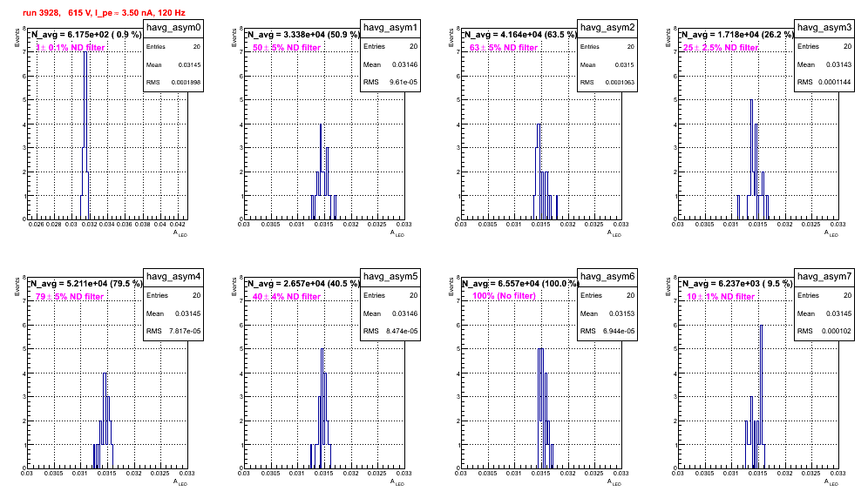Click 'N_avg = 3.338e+04 (50.9 %)' title

click(303, 34)
